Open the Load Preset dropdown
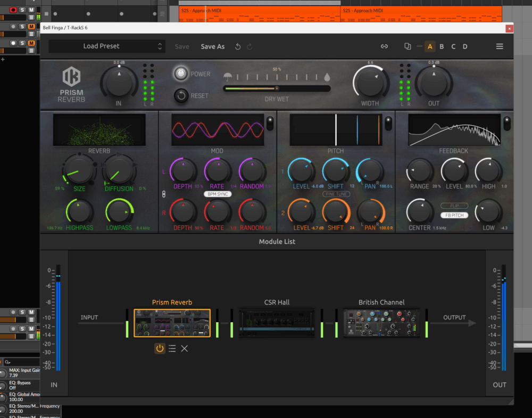532x418 pixels. pos(106,46)
